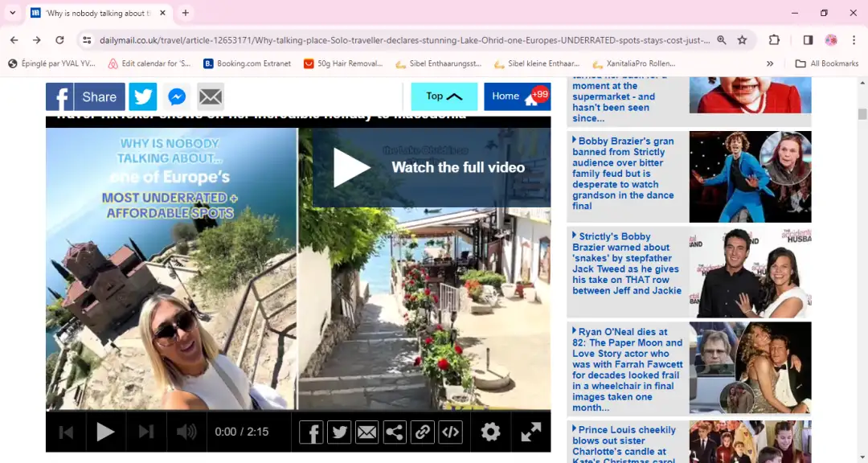Click Watch the full video button

coord(431,167)
